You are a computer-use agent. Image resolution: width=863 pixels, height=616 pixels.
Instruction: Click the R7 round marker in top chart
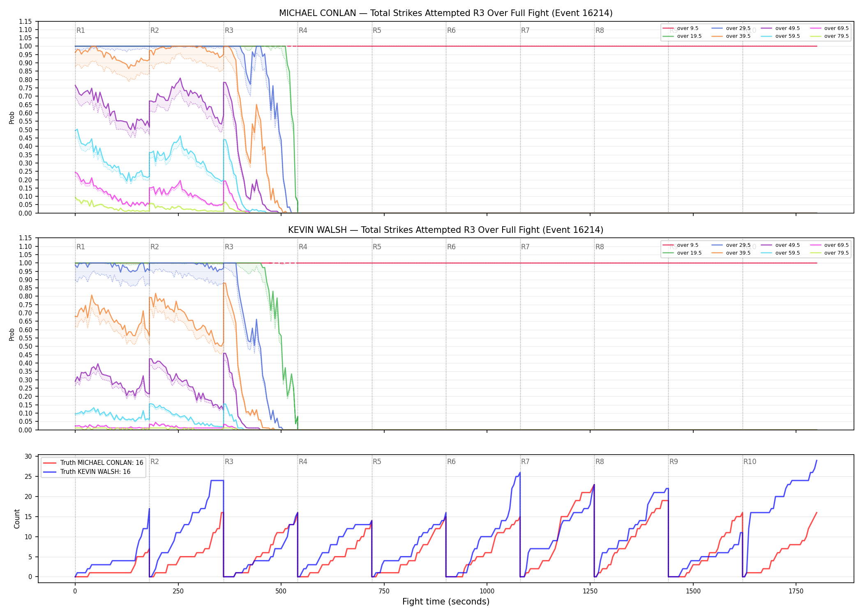525,30
